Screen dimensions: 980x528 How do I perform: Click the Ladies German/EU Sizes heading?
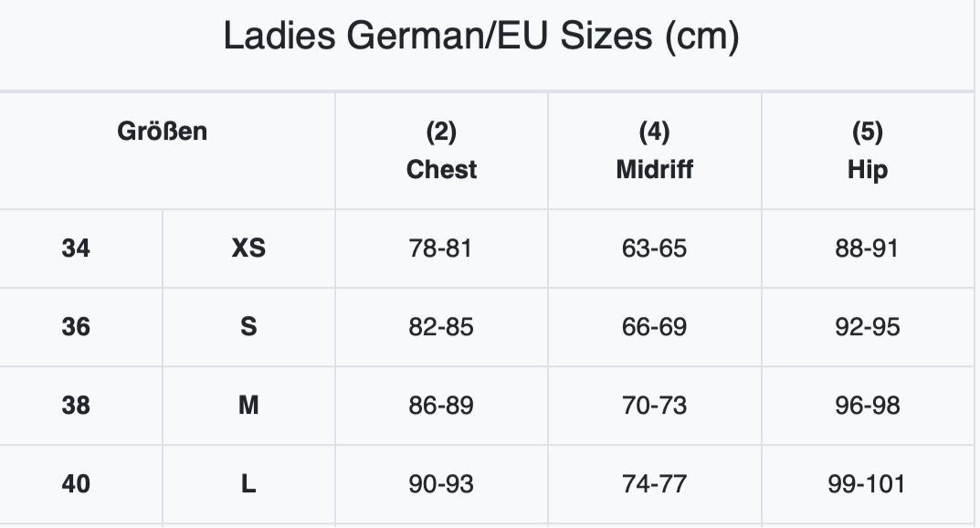click(481, 36)
